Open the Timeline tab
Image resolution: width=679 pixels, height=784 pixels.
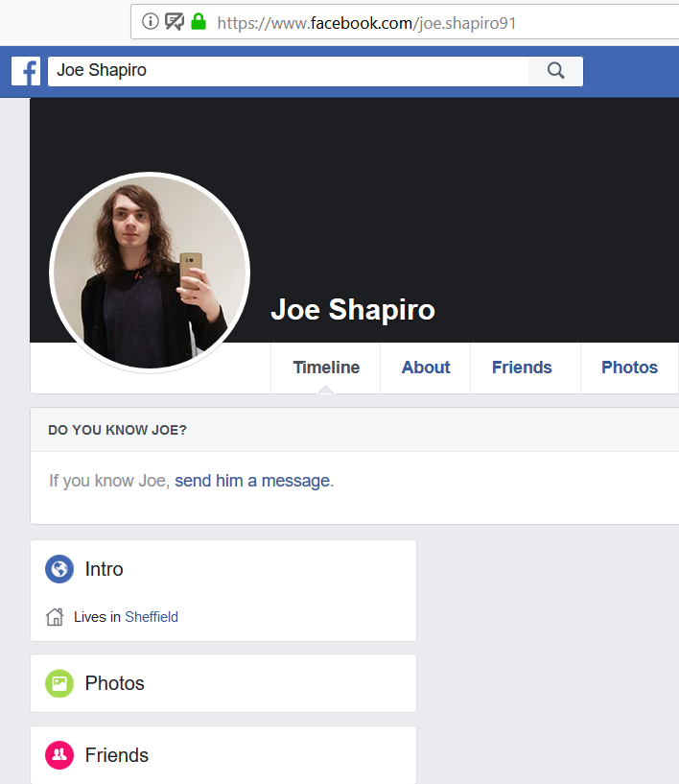pos(326,368)
